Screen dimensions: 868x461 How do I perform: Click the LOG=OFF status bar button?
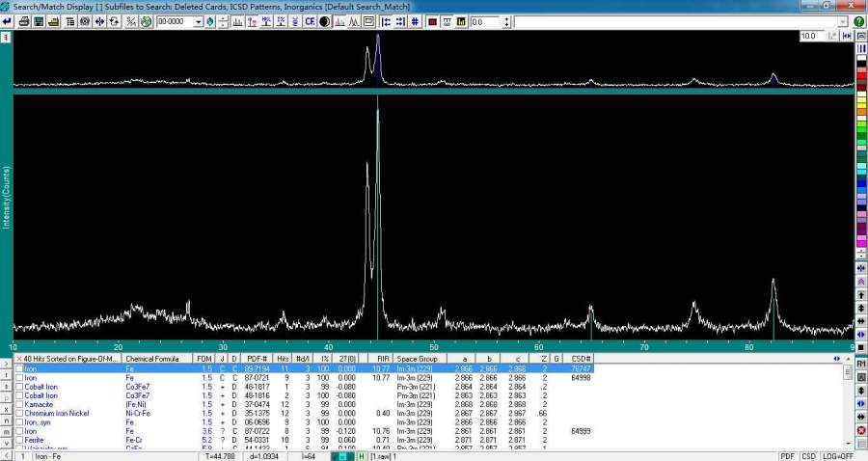[x=836, y=456]
